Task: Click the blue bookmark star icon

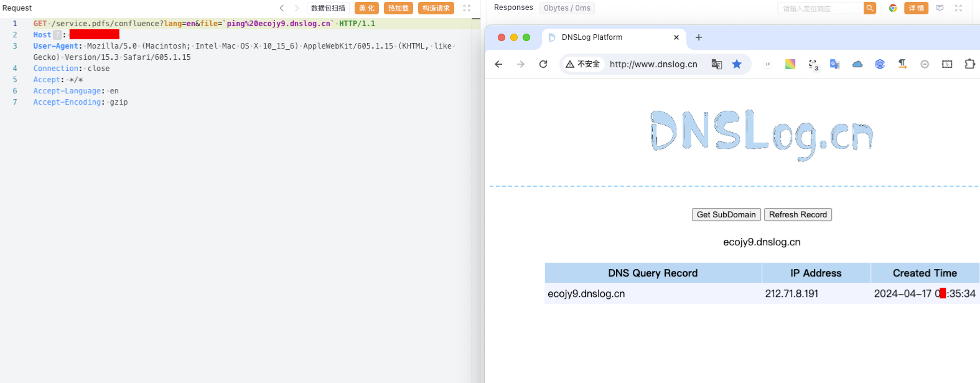Action: click(x=737, y=64)
